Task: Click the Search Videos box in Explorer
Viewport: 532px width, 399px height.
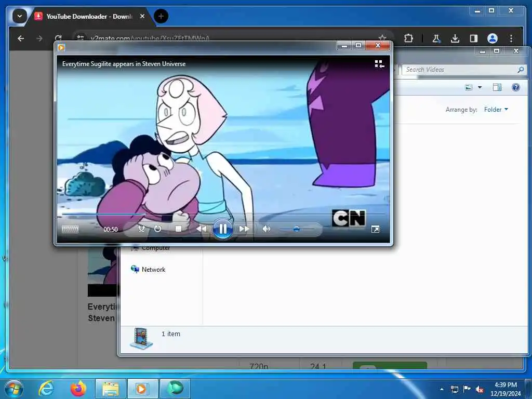Action: [x=464, y=70]
